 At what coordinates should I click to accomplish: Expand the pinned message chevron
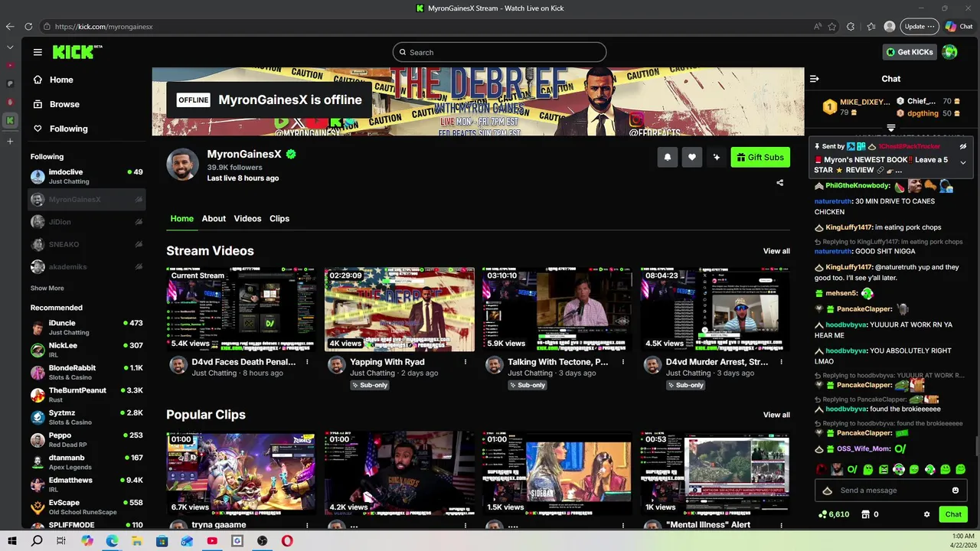pos(963,162)
